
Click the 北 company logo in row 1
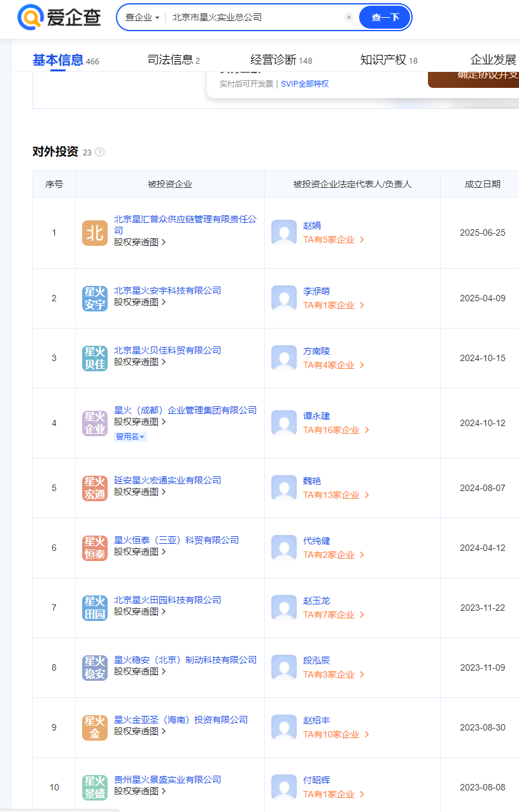coord(94,233)
